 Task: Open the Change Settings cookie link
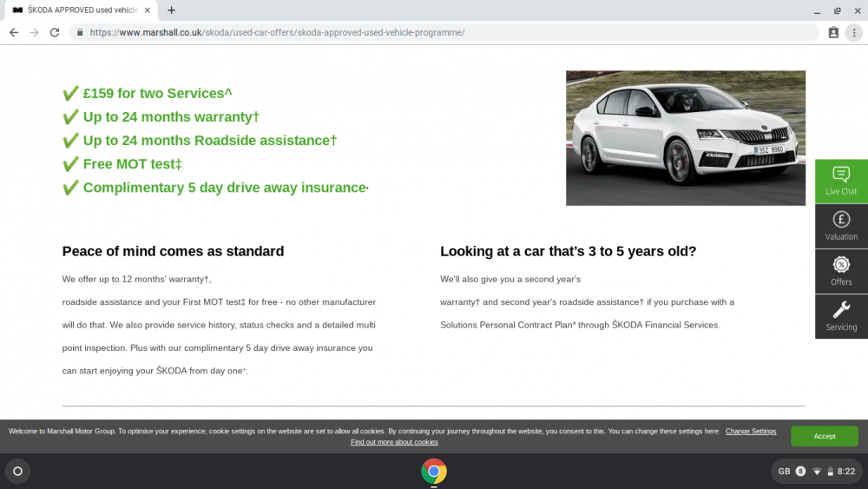[751, 432]
